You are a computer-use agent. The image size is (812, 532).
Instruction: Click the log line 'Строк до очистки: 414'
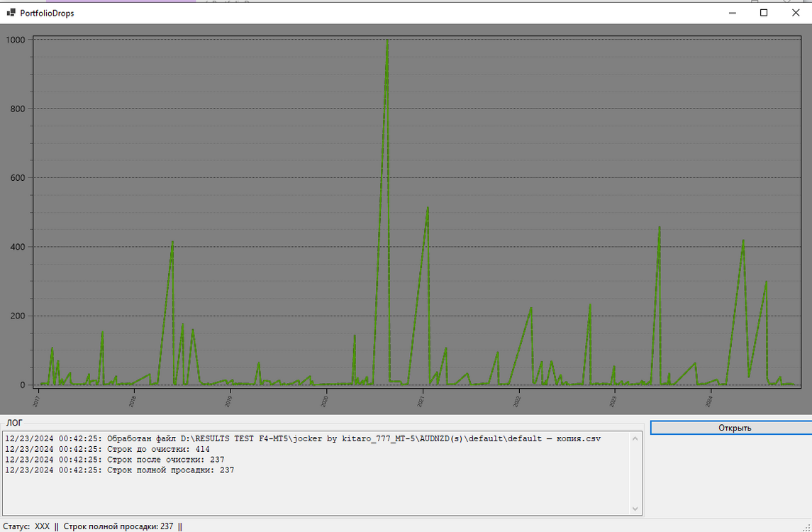point(107,449)
